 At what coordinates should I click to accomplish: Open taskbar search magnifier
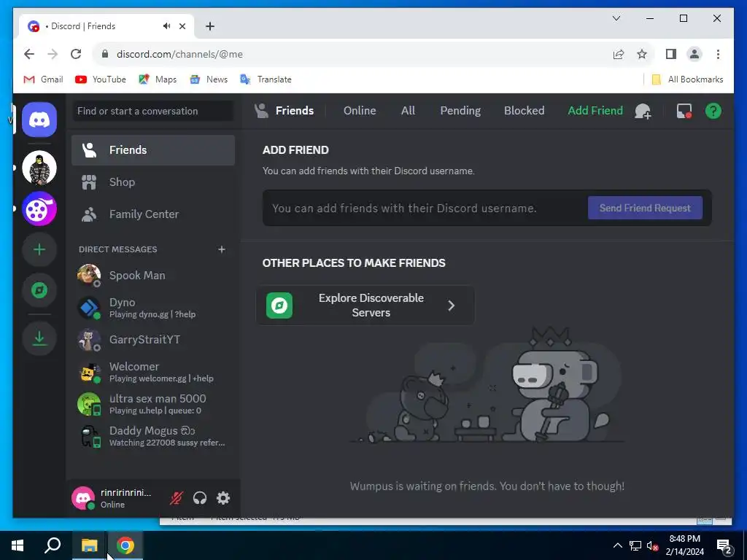tap(53, 545)
